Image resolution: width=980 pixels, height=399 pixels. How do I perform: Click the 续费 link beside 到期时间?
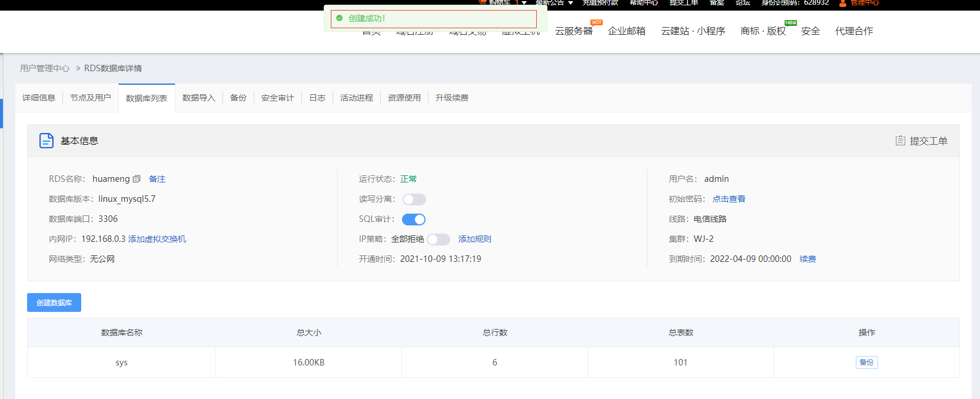point(808,259)
